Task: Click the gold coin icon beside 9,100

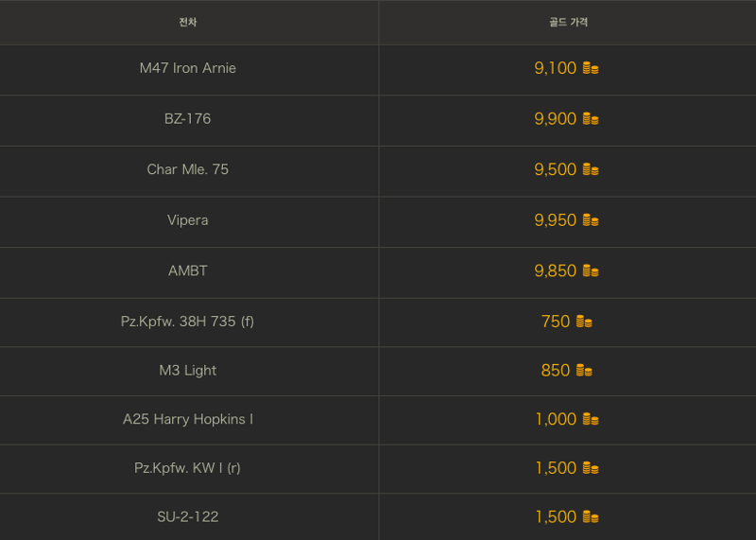Action: pyautogui.click(x=591, y=68)
